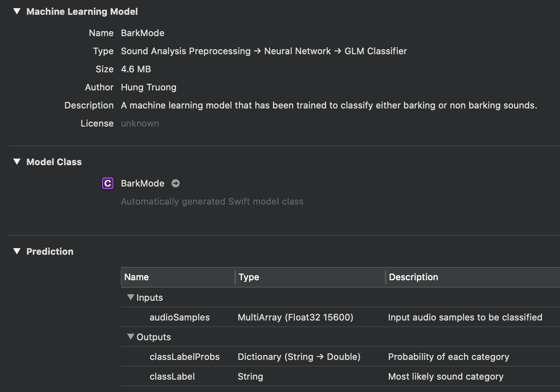The image size is (560, 392).
Task: Open BarkMode class via arrow icon
Action: point(176,183)
